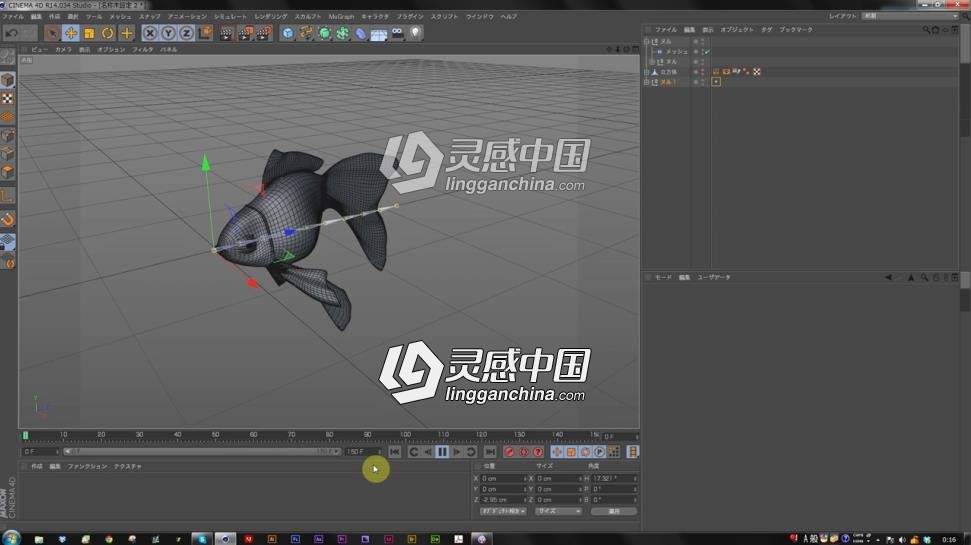971x545 pixels.
Task: Open the timeline film strip icon
Action: 632,452
